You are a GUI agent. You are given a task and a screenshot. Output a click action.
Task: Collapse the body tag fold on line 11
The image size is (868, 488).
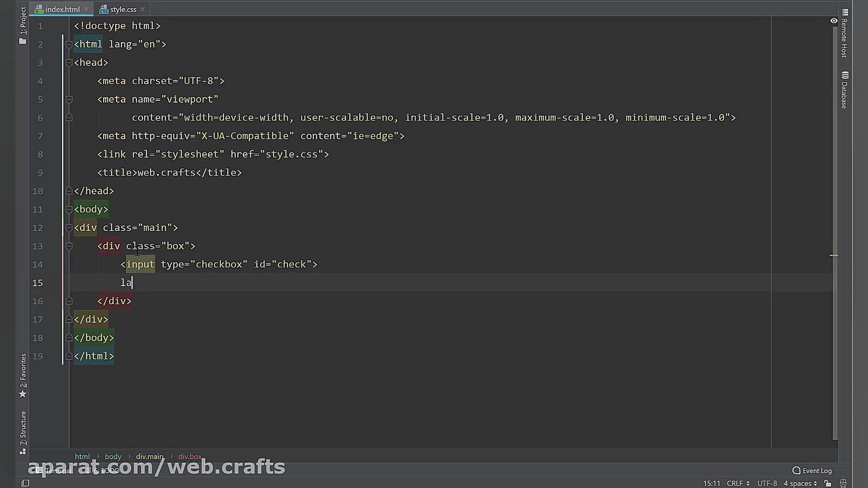click(69, 209)
